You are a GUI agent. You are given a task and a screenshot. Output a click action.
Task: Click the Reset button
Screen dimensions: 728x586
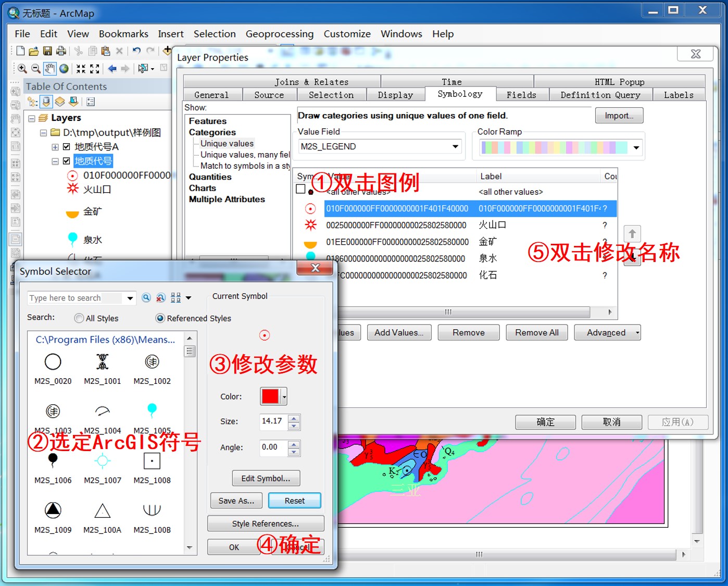295,501
